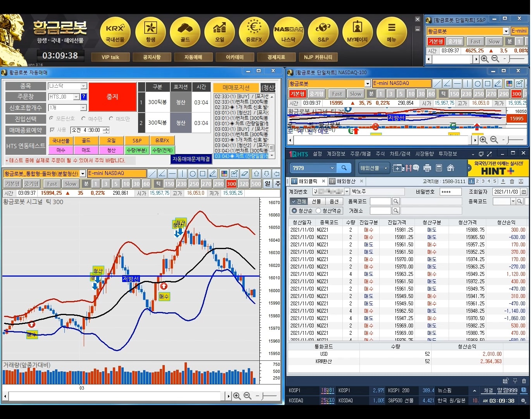The height and width of the screenshot is (419, 532).
Task: Open the 골드 market icon
Action: (x=185, y=32)
